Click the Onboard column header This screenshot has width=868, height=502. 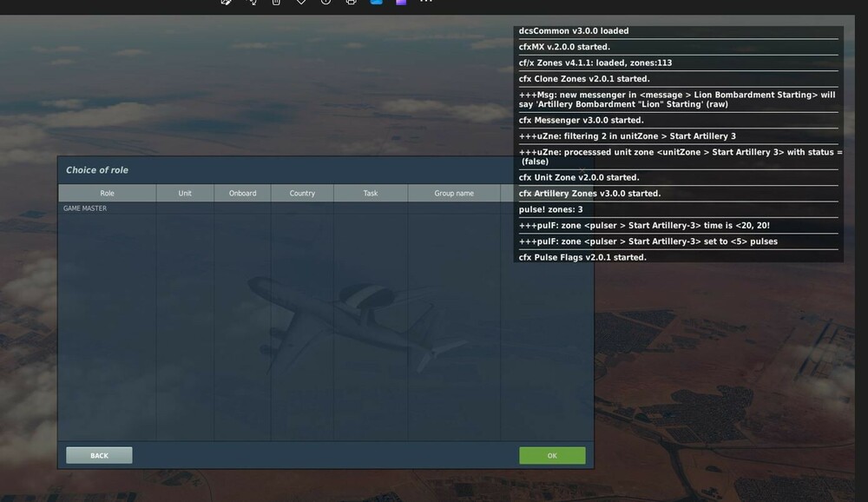coord(242,194)
